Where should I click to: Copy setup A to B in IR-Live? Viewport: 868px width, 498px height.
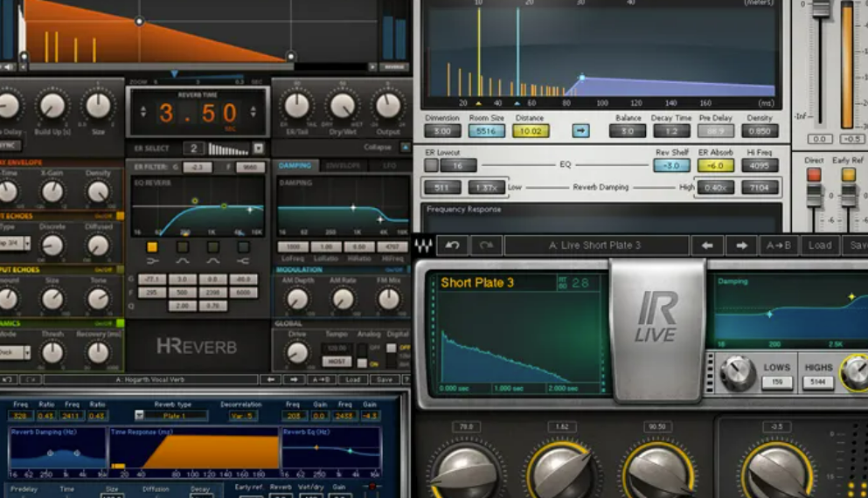778,246
